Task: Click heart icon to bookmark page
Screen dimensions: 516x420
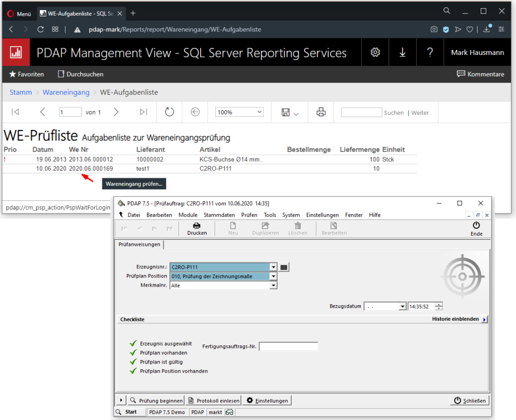Action: [470, 29]
